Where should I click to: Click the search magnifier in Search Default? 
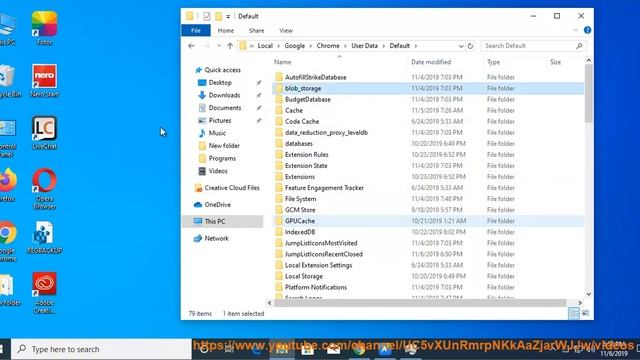[x=579, y=46]
